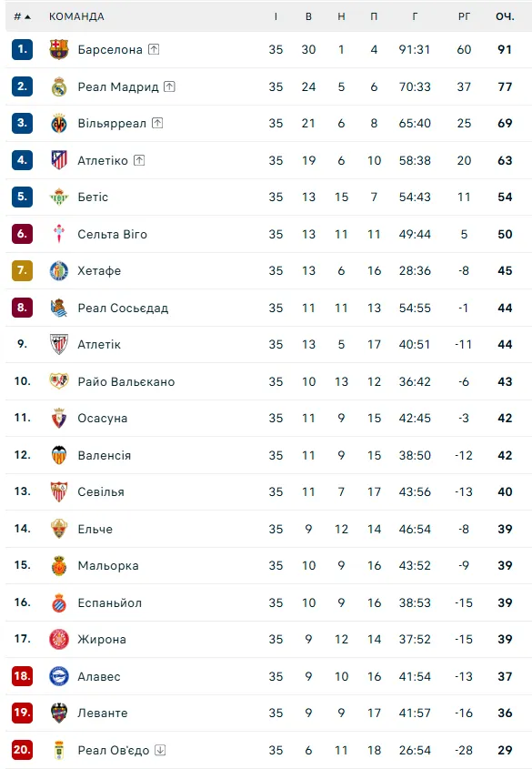Click the Barcelona club crest icon
Screen dimensions: 532x769
(59, 49)
